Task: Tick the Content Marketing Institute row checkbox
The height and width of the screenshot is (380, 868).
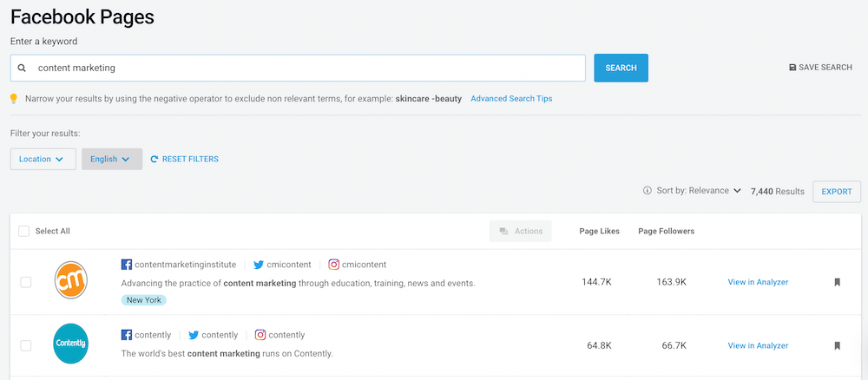Action: [26, 282]
